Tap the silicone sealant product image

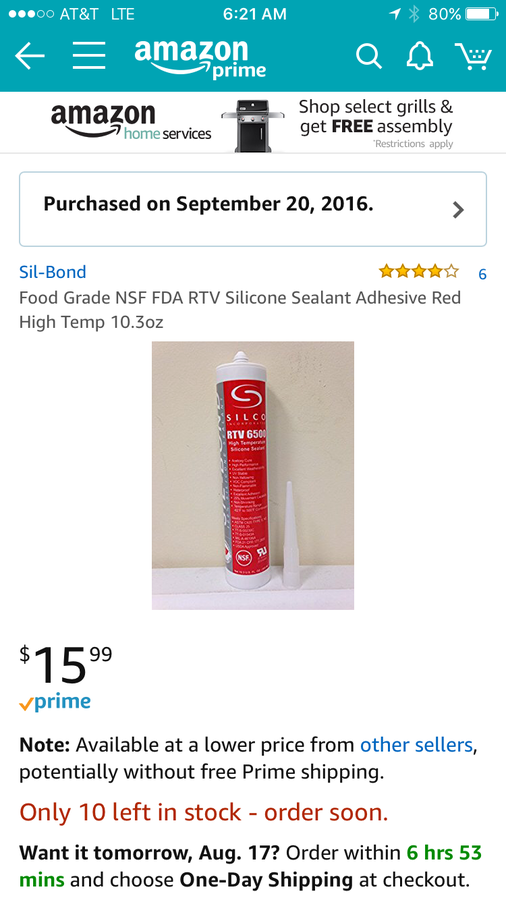pos(253,475)
